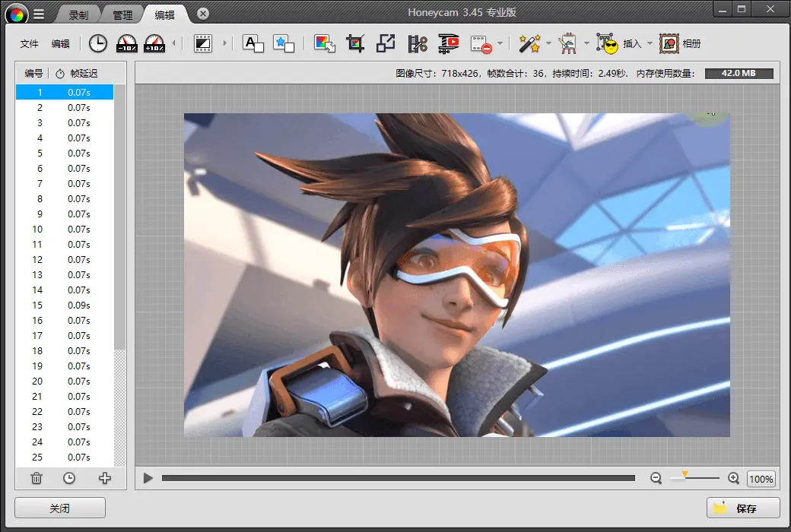Click the Tracer preview image

tap(456, 275)
